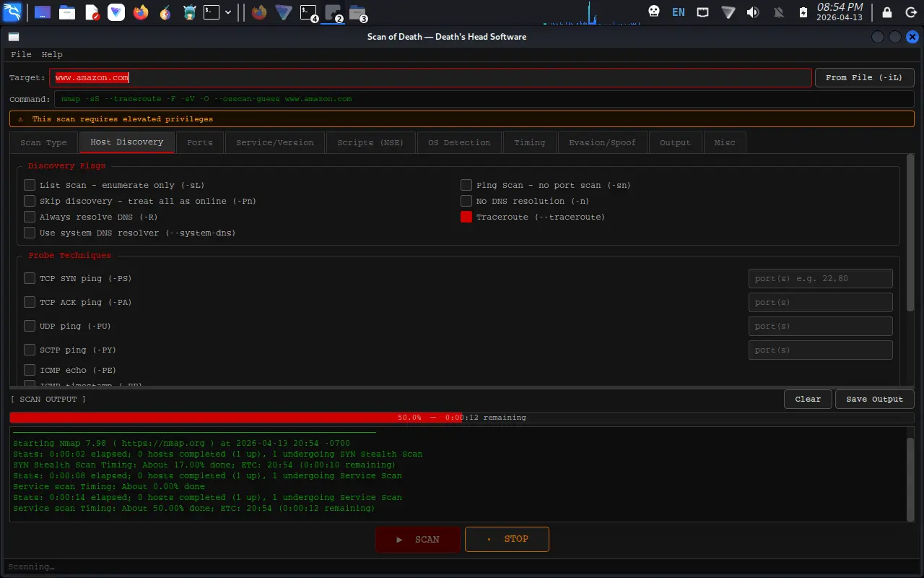This screenshot has width=924, height=578.
Task: Click the Save Output button
Action: 874,399
